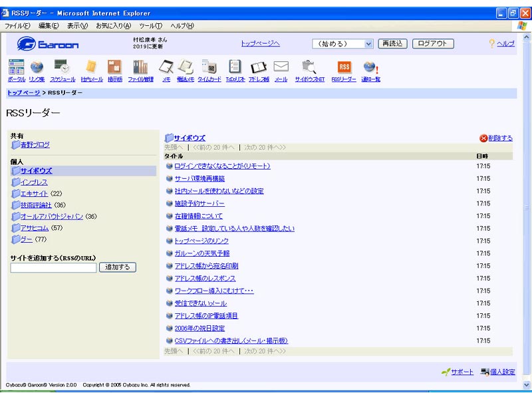Screen dimensions: 532x399
Task: Open the タイムカード timecard icon
Action: tap(209, 66)
